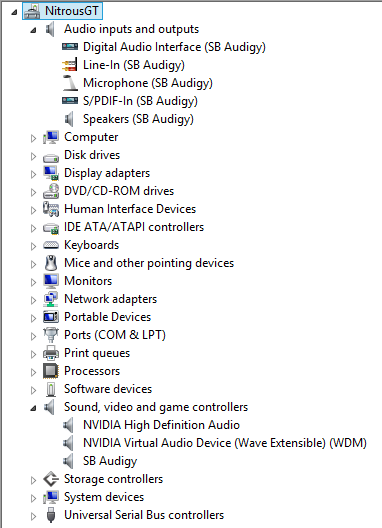The width and height of the screenshot is (382, 528).
Task: Click the Digital Audio Interface device icon
Action: [70, 47]
